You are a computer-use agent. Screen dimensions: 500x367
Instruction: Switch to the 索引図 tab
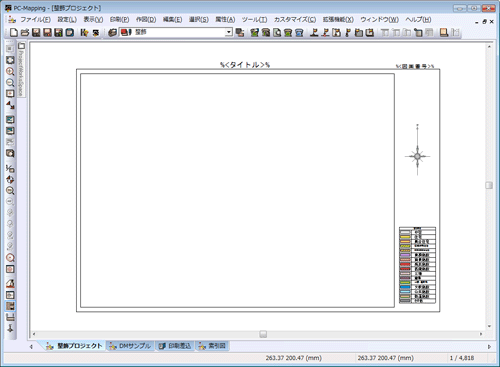pos(212,346)
